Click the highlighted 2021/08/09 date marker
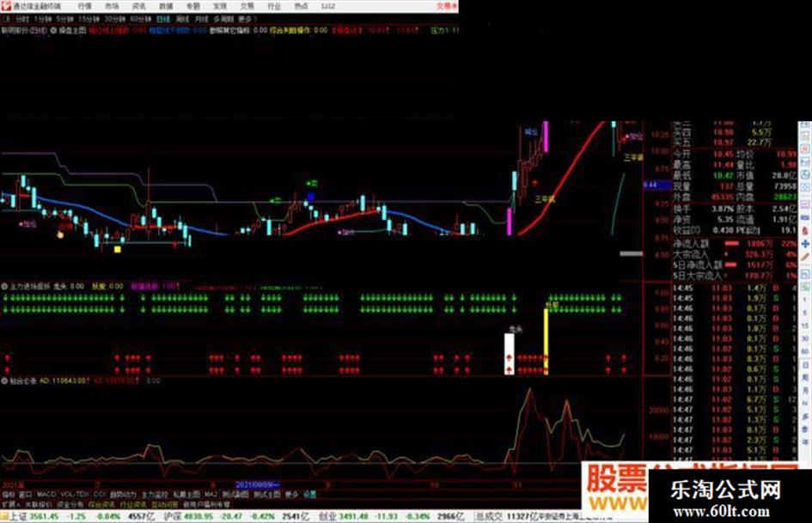This screenshot has width=812, height=523. coord(258,485)
